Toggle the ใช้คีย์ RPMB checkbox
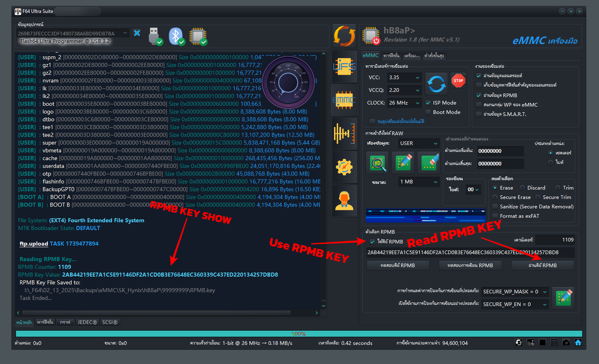The image size is (599, 364). click(373, 241)
